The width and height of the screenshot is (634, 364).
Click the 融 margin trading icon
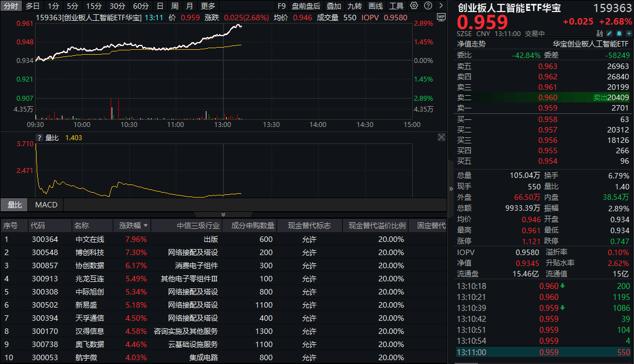point(600,33)
